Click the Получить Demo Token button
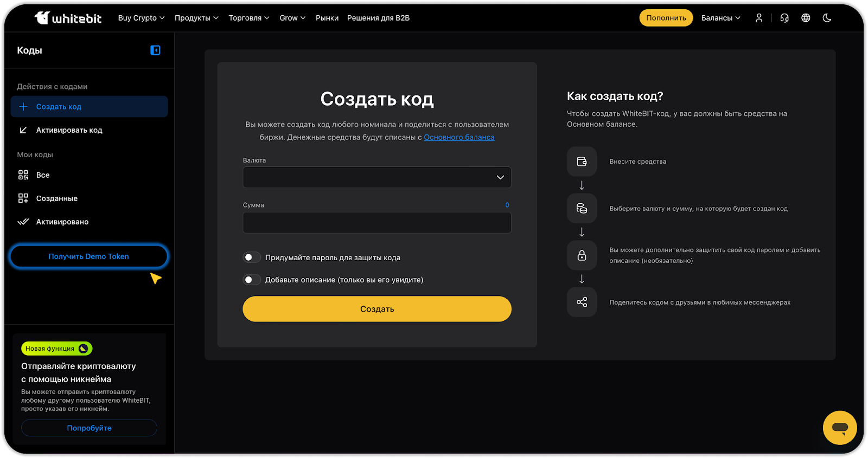The height and width of the screenshot is (458, 868). [x=88, y=256]
